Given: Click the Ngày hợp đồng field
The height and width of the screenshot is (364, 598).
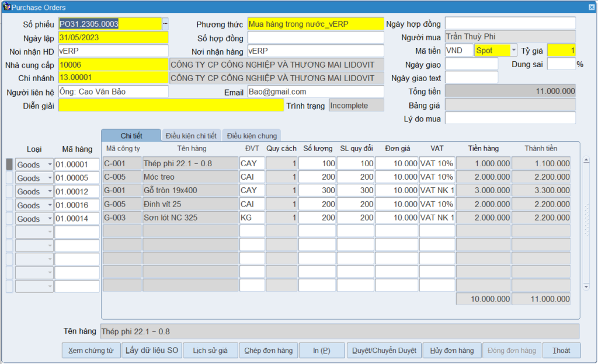Looking at the screenshot, I should pos(510,23).
